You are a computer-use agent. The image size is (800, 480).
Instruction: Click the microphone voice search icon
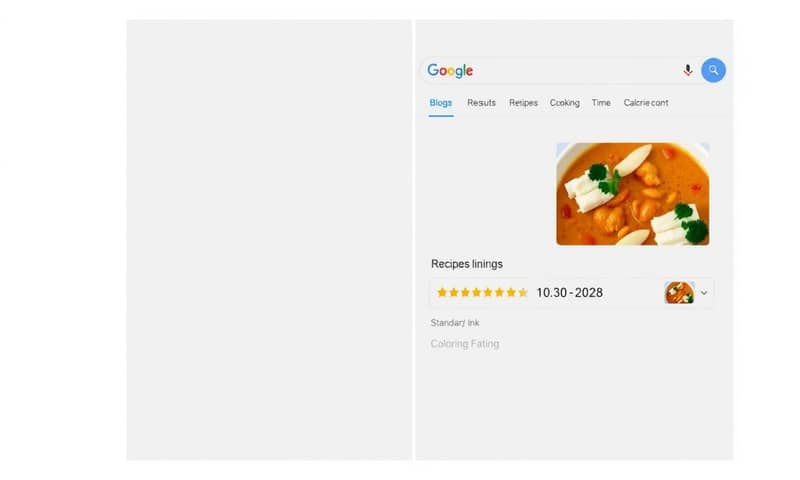(x=688, y=70)
